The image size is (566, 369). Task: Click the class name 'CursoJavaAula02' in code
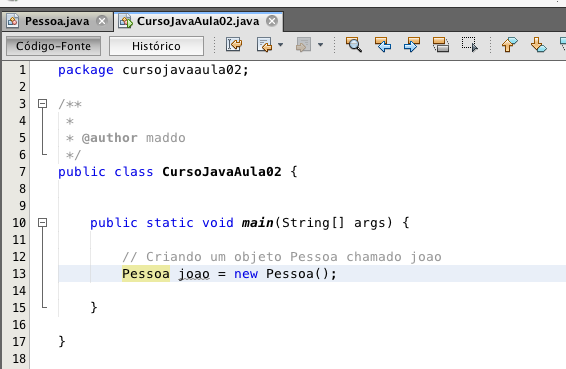tap(222, 172)
